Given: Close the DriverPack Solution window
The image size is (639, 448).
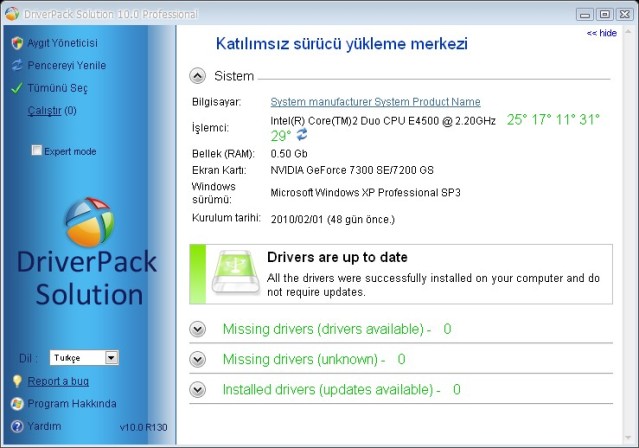Looking at the screenshot, I should [x=625, y=14].
